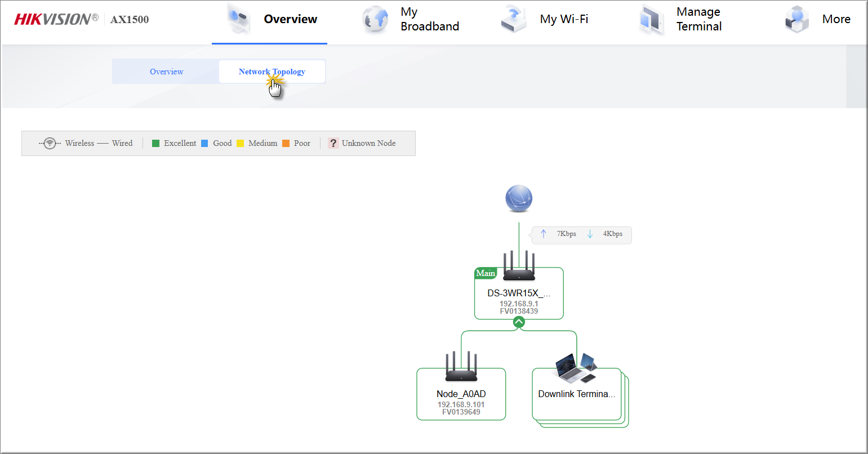This screenshot has height=454, width=868.
Task: Open the Downlink Terminal devices icon
Action: click(576, 368)
